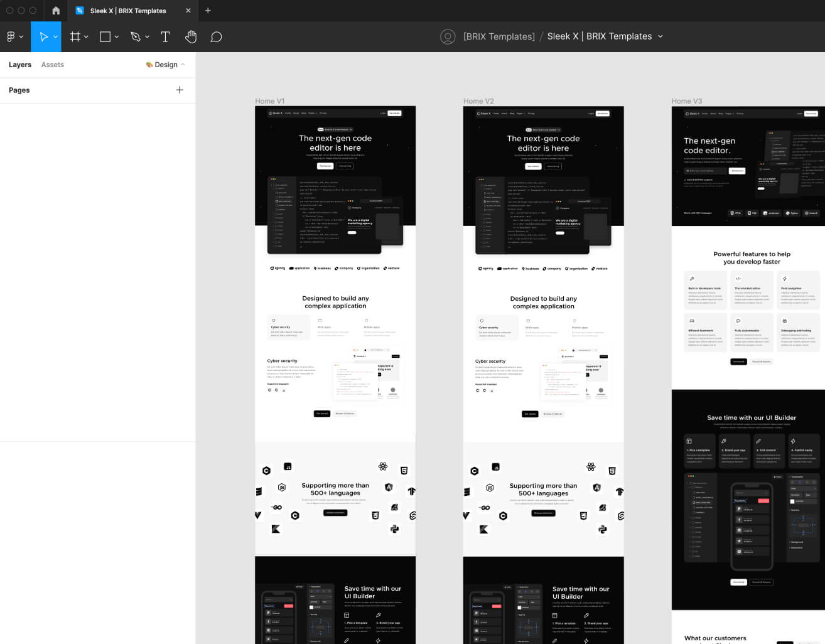Add a new page with the plus button
Screen dimensions: 825x644
tap(180, 90)
